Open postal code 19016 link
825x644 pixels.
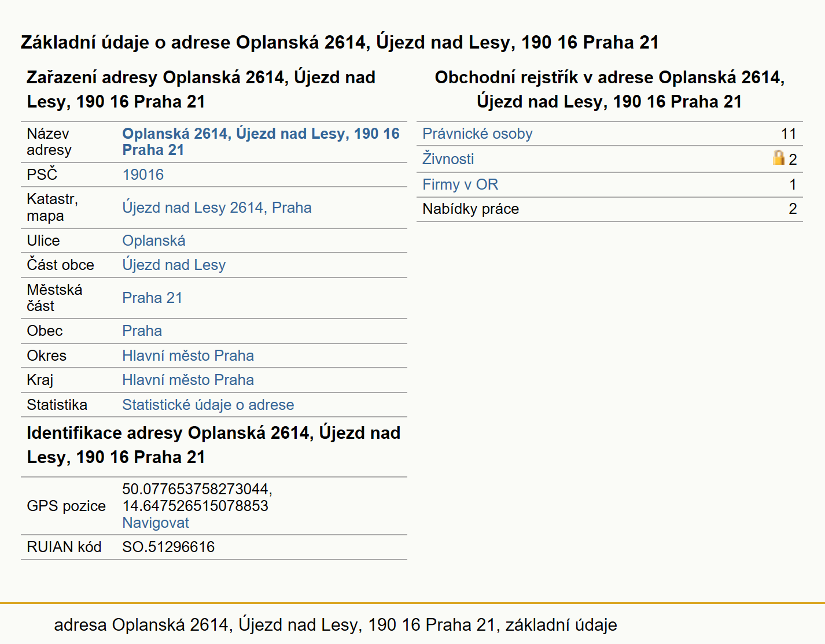[143, 175]
